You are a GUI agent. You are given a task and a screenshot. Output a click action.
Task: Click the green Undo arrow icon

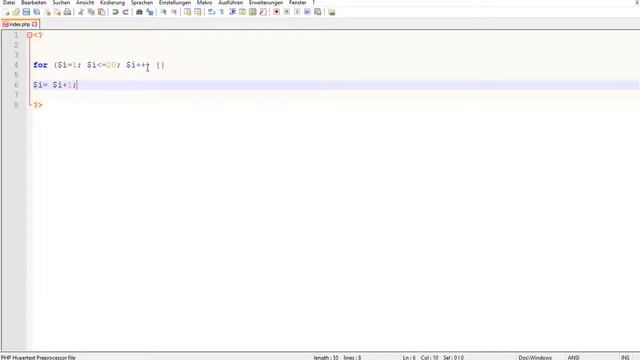115,12
